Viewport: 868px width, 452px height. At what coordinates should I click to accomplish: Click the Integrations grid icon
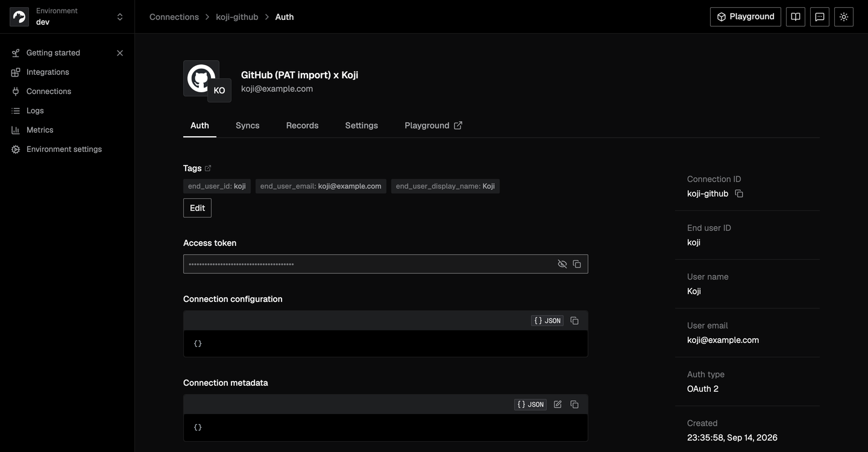[16, 72]
